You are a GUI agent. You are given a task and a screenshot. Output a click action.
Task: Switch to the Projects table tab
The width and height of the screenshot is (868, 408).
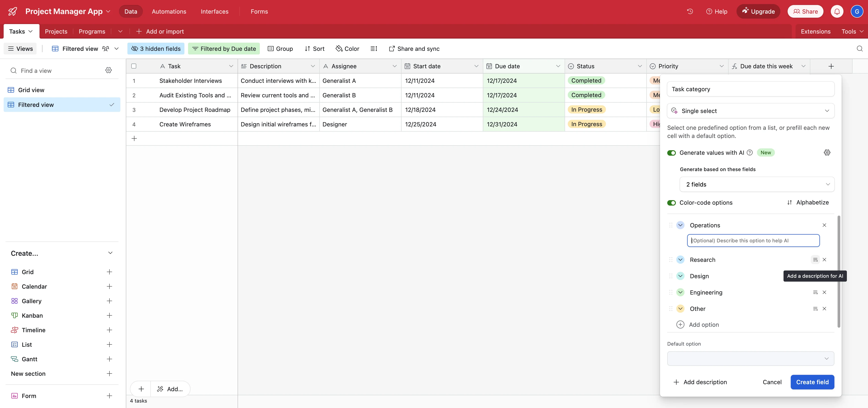[56, 31]
